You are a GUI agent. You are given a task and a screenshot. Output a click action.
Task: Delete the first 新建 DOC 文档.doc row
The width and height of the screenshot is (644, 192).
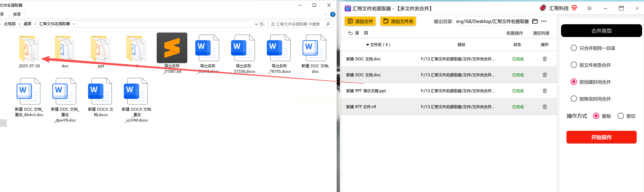tap(545, 59)
